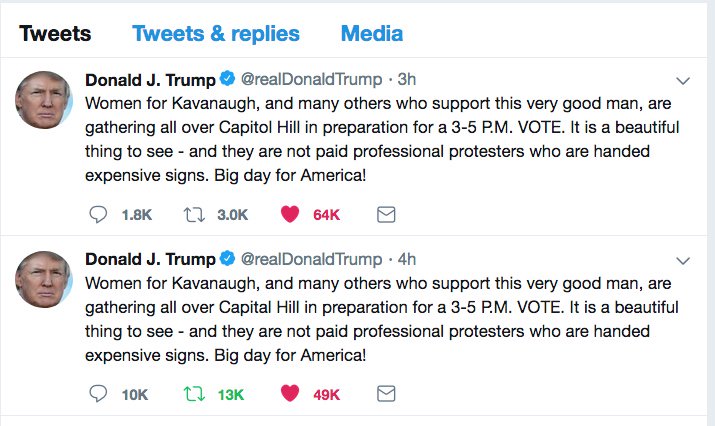Click verified badge on the first tweet

(x=228, y=80)
